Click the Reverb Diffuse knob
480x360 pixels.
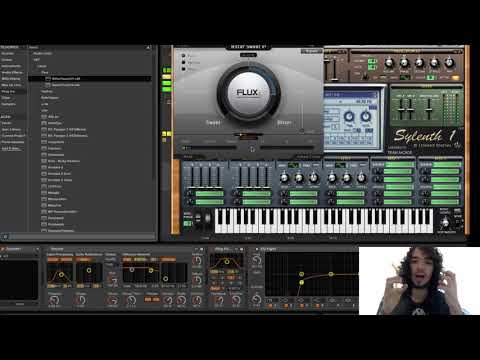click(197, 280)
